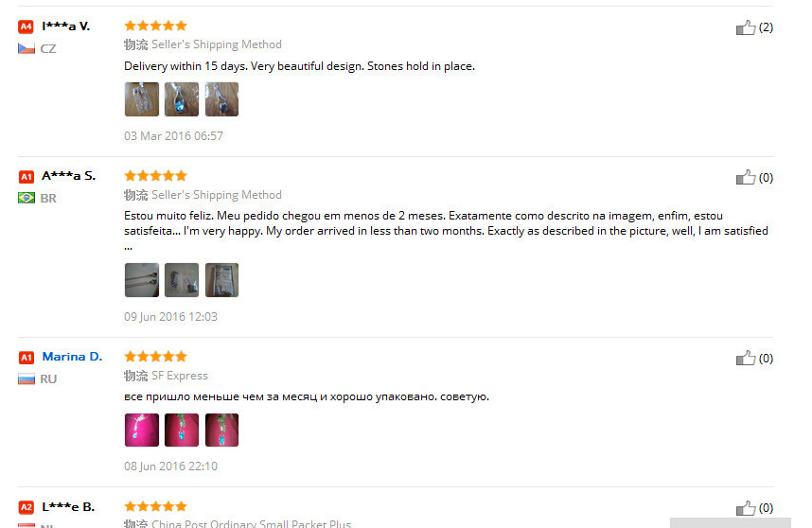
Task: Open the bright pink photo by Marina D.
Action: (142, 430)
